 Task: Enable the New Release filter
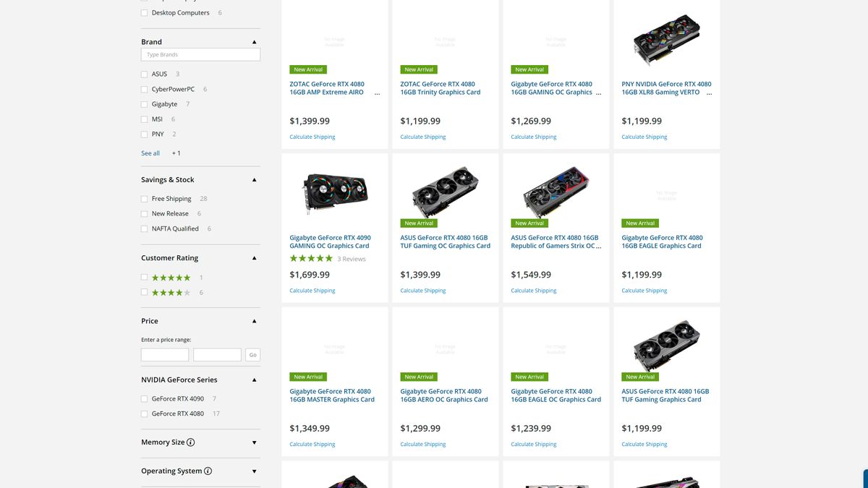(145, 214)
